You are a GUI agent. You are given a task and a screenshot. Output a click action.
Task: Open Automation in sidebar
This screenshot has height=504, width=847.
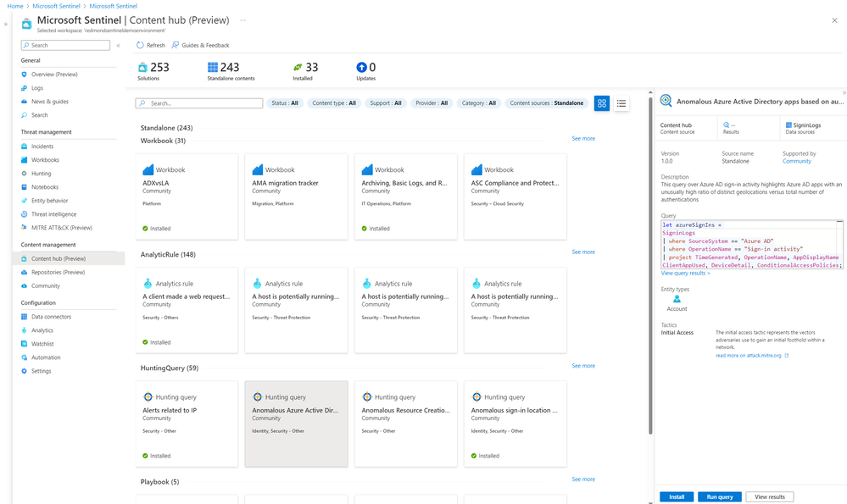click(x=46, y=357)
